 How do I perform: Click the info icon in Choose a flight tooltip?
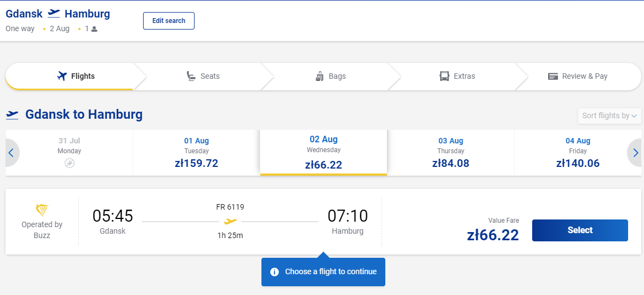[275, 272]
